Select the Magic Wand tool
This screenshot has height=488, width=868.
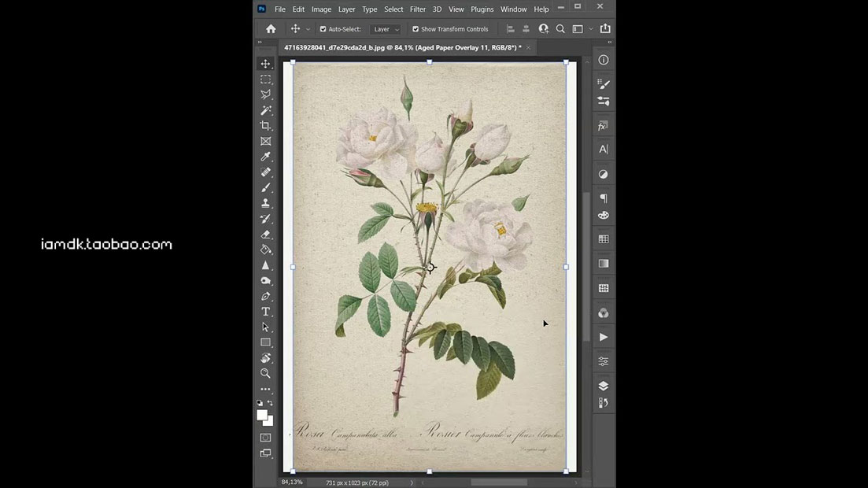click(x=266, y=110)
